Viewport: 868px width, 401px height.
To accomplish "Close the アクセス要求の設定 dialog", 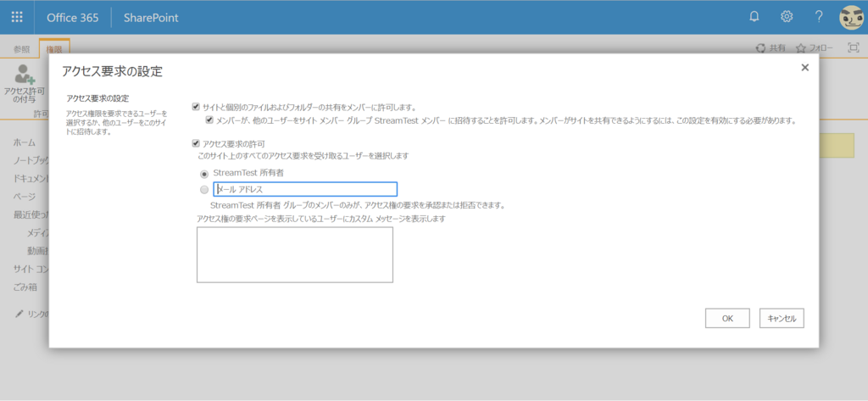I will (x=805, y=68).
